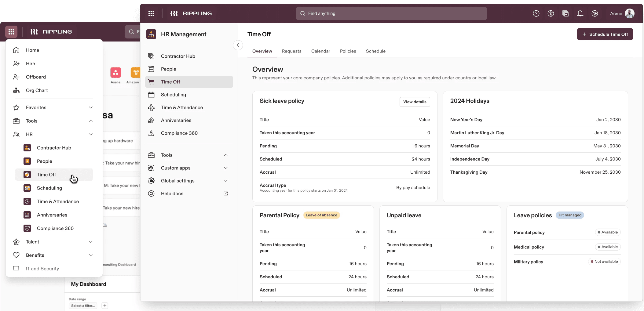644x311 pixels.
Task: Expand Custom apps in the sidebar
Action: click(226, 168)
